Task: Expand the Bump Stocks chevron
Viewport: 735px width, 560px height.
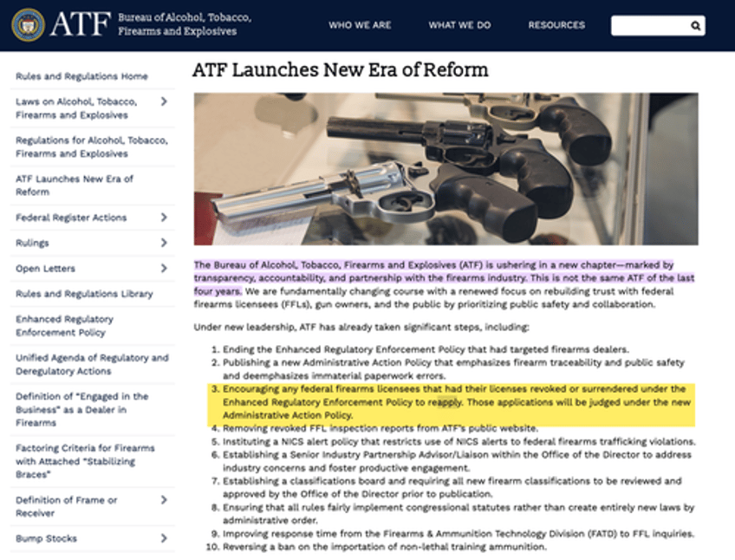Action: click(x=164, y=538)
